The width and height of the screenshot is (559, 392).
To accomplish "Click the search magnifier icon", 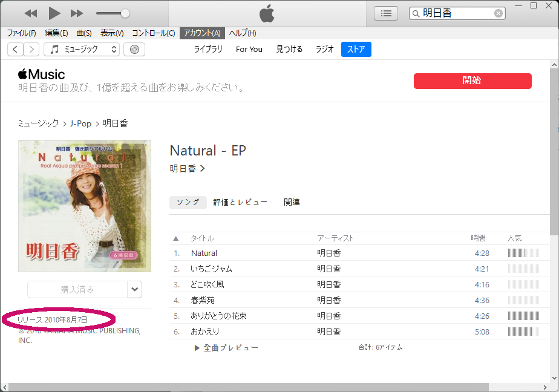I will pyautogui.click(x=416, y=14).
